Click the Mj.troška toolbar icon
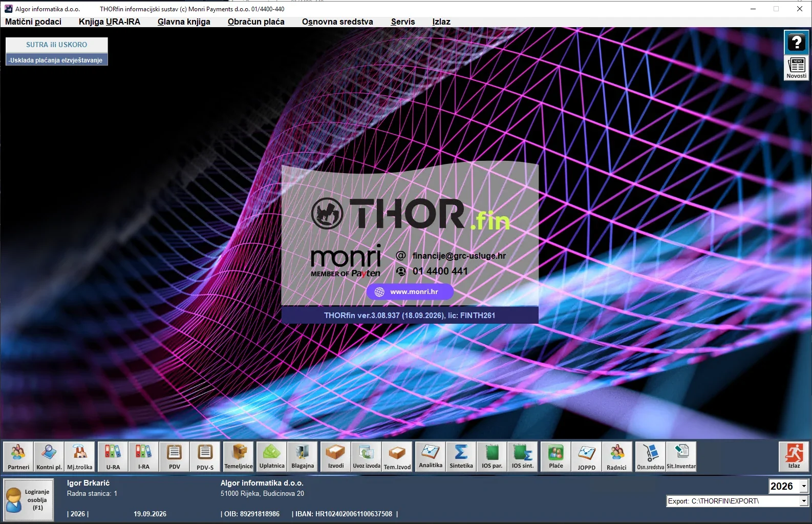Viewport: 812px width, 524px height. 80,456
